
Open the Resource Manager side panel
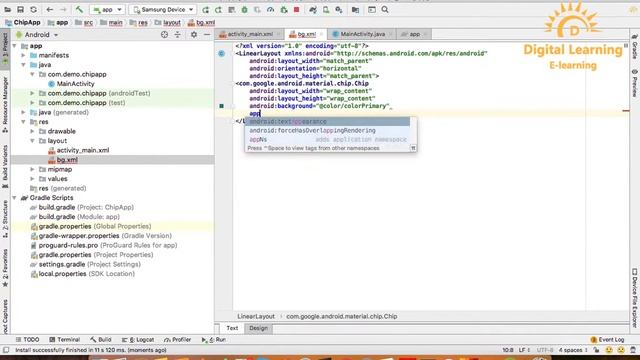click(5, 104)
